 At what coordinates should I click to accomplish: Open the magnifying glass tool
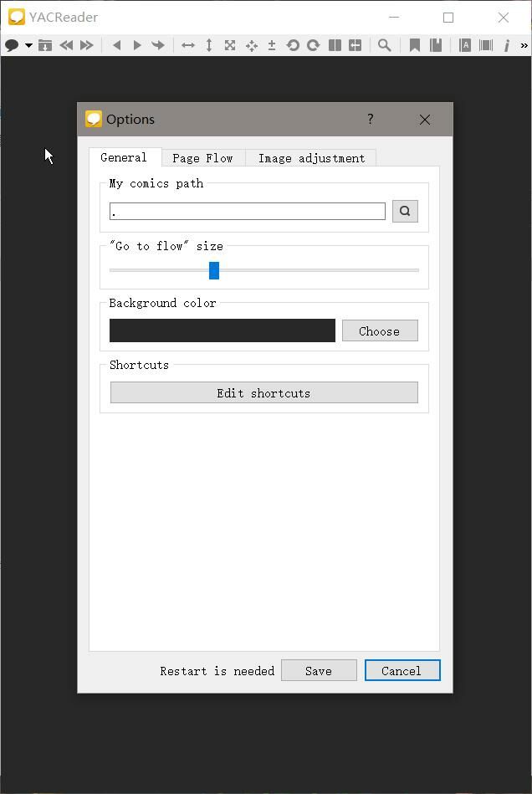(x=384, y=45)
